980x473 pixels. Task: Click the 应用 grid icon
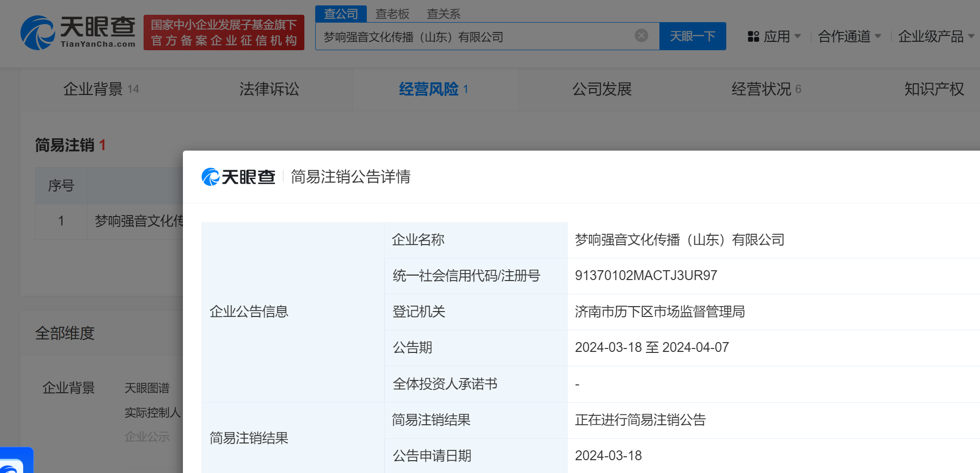click(x=753, y=36)
